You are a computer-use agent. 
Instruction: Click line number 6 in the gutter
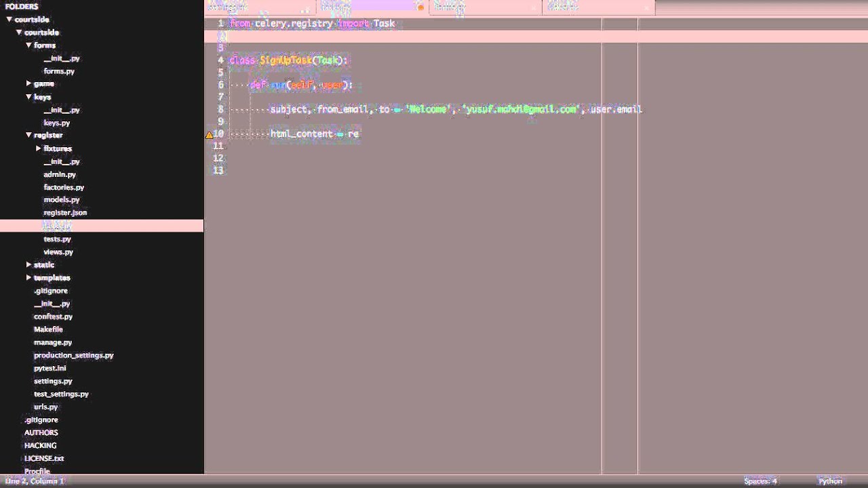pyautogui.click(x=220, y=85)
